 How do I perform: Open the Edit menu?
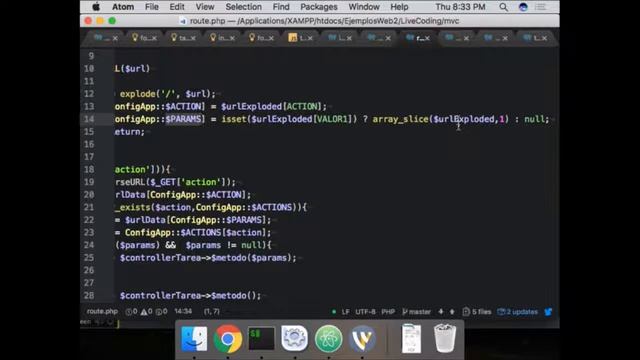(177, 7)
